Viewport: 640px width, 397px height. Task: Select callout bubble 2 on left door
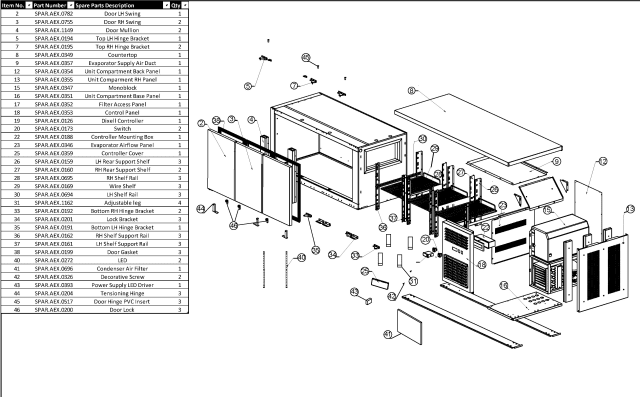pyautogui.click(x=201, y=123)
